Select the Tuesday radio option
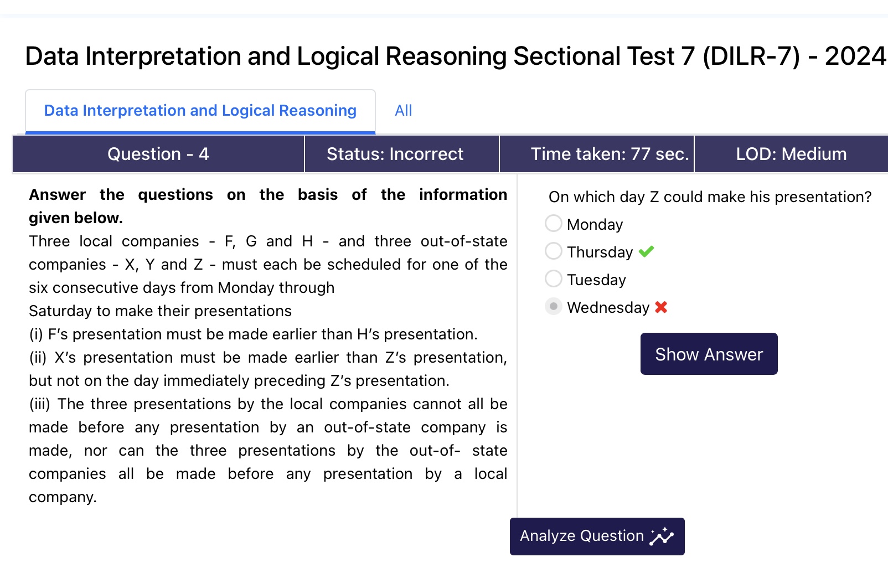The image size is (888, 588). pos(553,278)
